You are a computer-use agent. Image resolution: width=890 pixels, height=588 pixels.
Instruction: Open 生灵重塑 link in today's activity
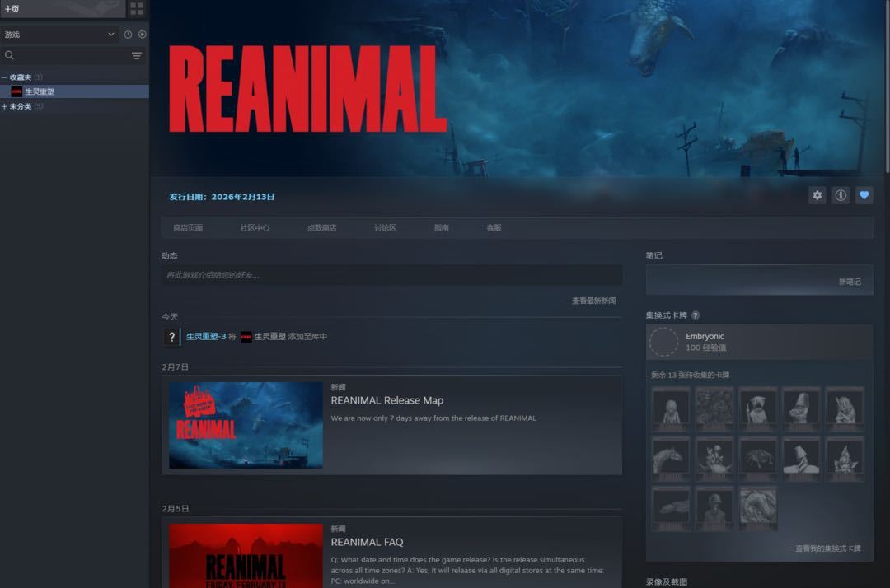(269, 336)
